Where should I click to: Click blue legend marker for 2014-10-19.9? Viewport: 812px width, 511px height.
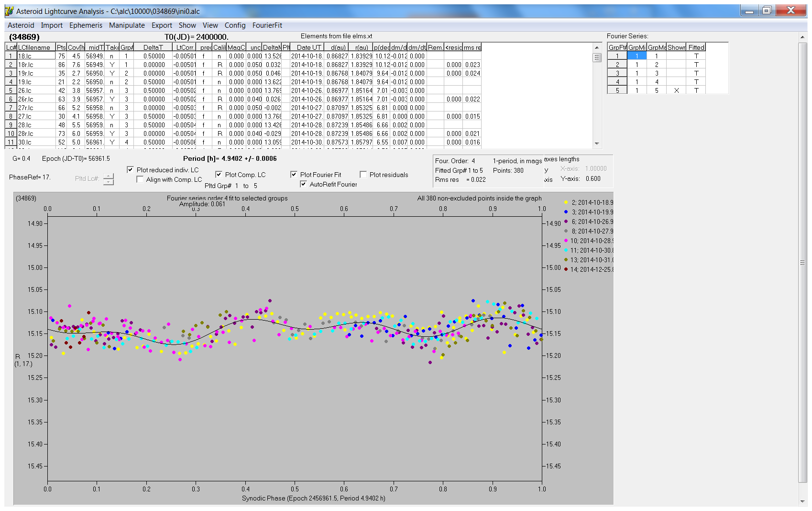pyautogui.click(x=566, y=212)
